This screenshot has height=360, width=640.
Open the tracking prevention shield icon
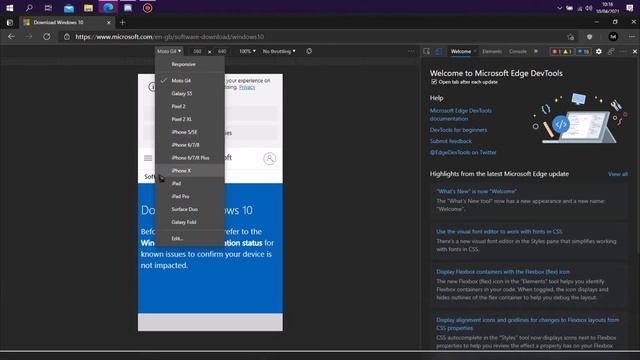[x=589, y=37]
